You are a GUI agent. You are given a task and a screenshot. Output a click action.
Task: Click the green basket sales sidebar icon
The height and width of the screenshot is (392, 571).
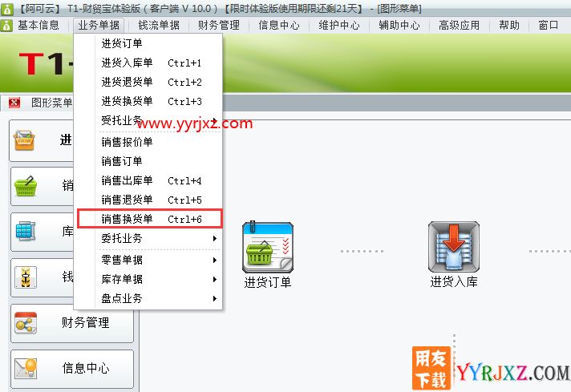click(x=26, y=186)
